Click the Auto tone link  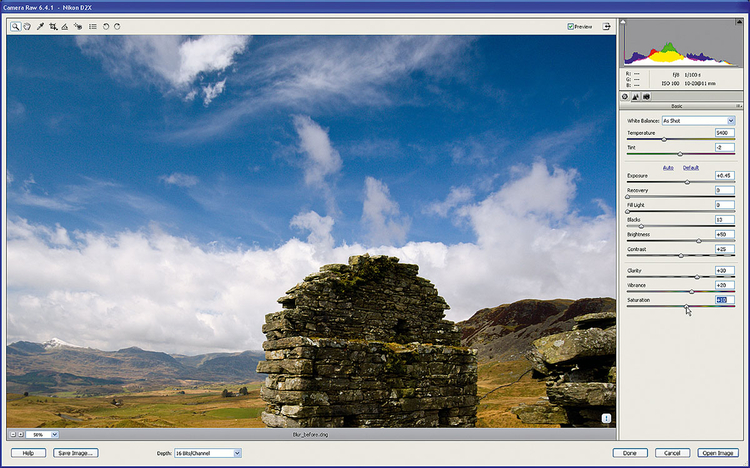click(x=668, y=168)
